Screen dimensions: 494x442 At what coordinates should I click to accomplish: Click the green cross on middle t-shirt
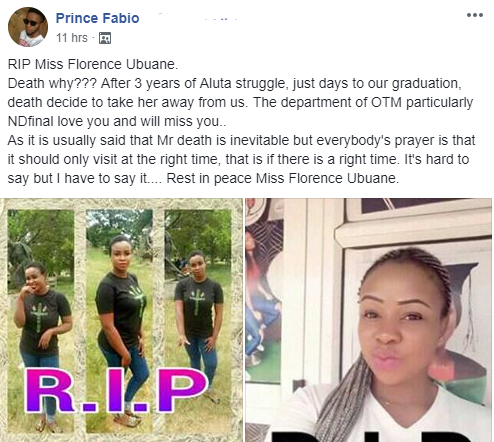(x=138, y=298)
